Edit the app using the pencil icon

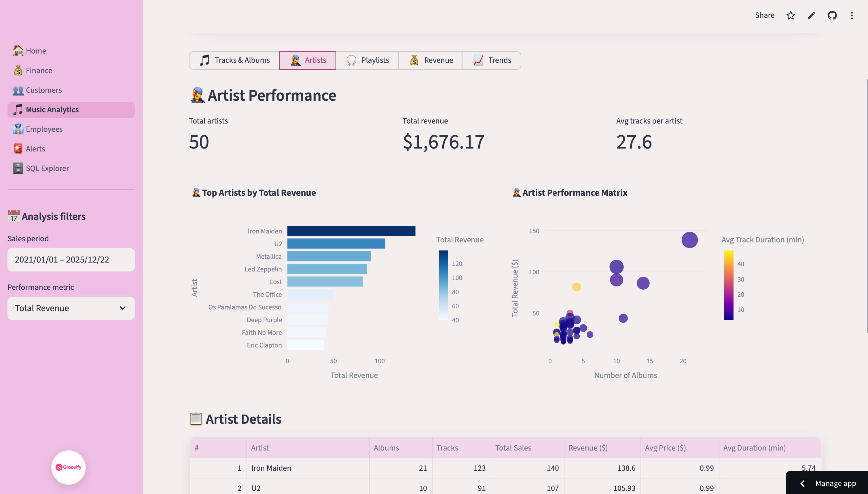tap(811, 15)
